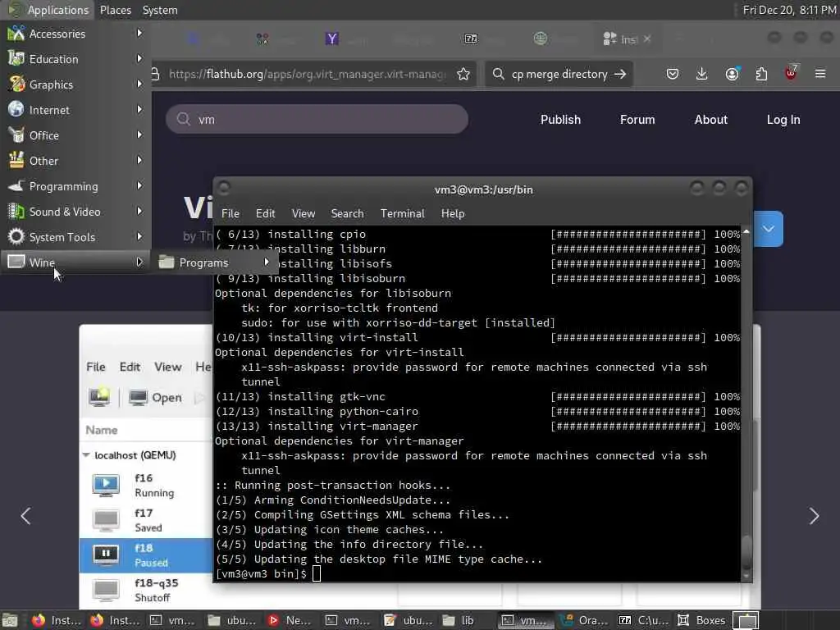This screenshot has height=630, width=840.
Task: Open Edit menu in virt-manager screenshot
Action: point(130,367)
